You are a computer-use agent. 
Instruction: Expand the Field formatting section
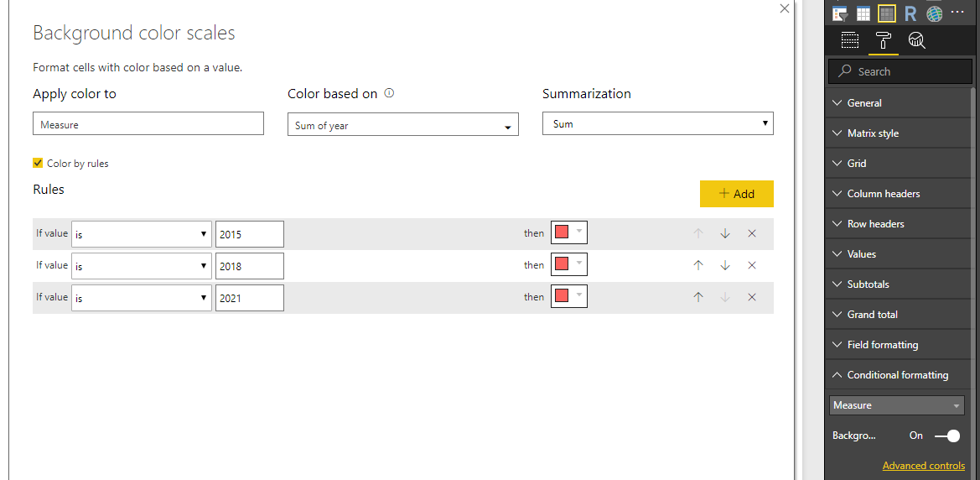point(899,345)
